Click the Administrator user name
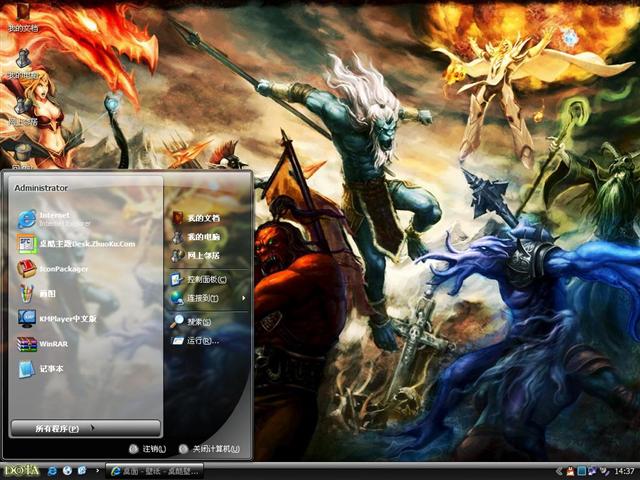The height and width of the screenshot is (480, 640). [x=41, y=188]
